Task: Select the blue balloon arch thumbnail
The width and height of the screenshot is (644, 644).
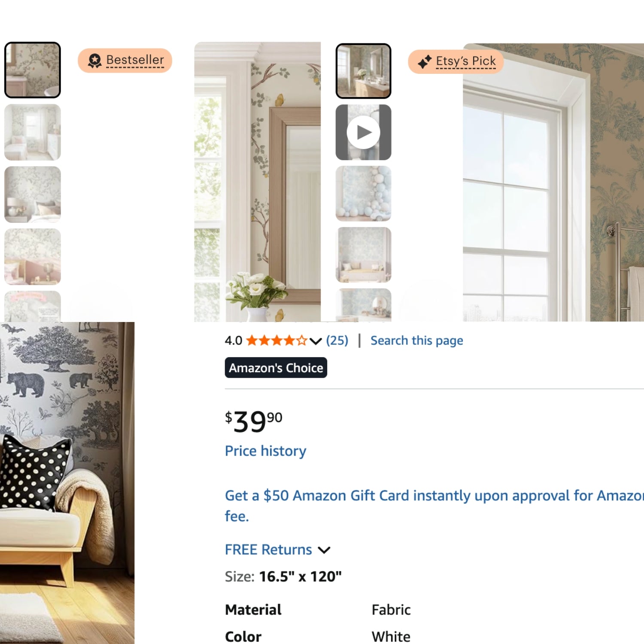Action: tap(363, 194)
